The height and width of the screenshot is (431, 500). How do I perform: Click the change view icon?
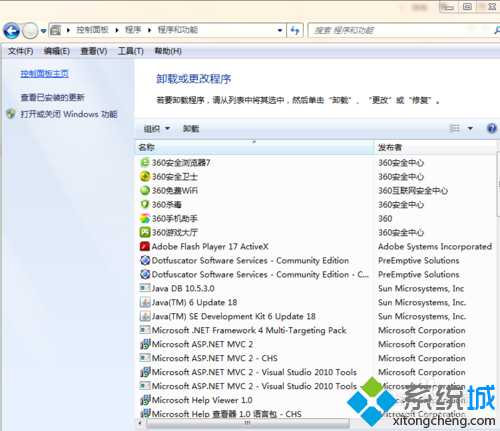[454, 128]
